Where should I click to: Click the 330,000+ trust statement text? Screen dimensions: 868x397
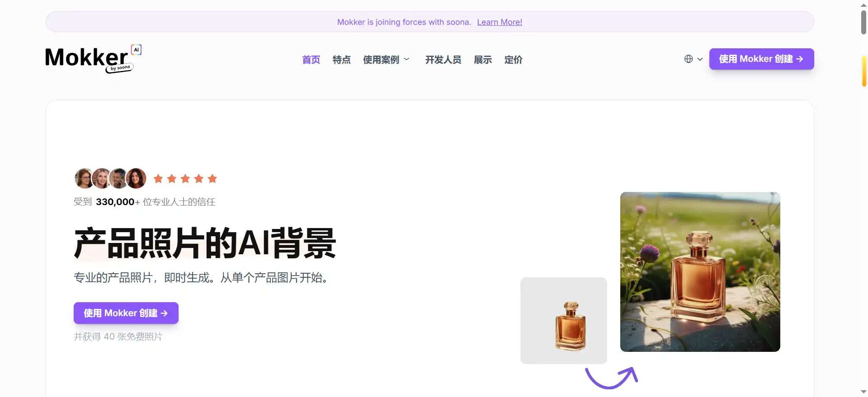145,202
